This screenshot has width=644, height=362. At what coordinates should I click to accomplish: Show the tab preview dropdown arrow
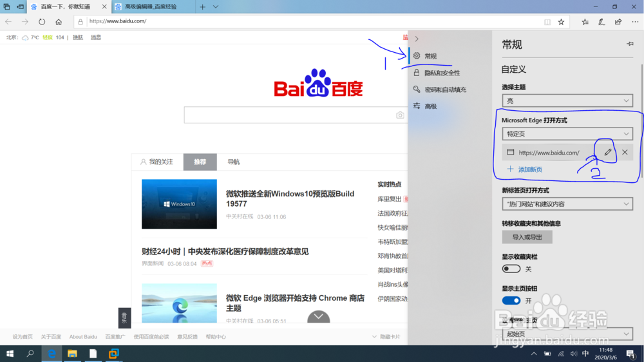(216, 6)
